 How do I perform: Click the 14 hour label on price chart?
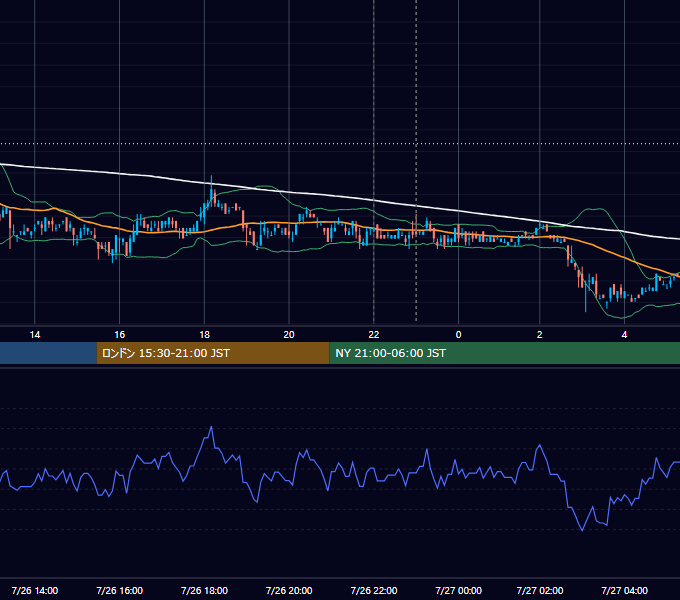pos(35,335)
